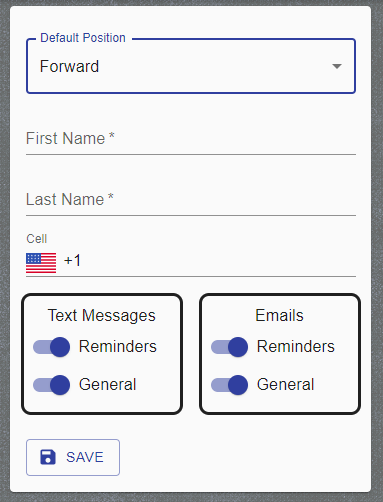Viewport: 383px width, 502px height.
Task: Click General label under Emails
Action: click(286, 384)
